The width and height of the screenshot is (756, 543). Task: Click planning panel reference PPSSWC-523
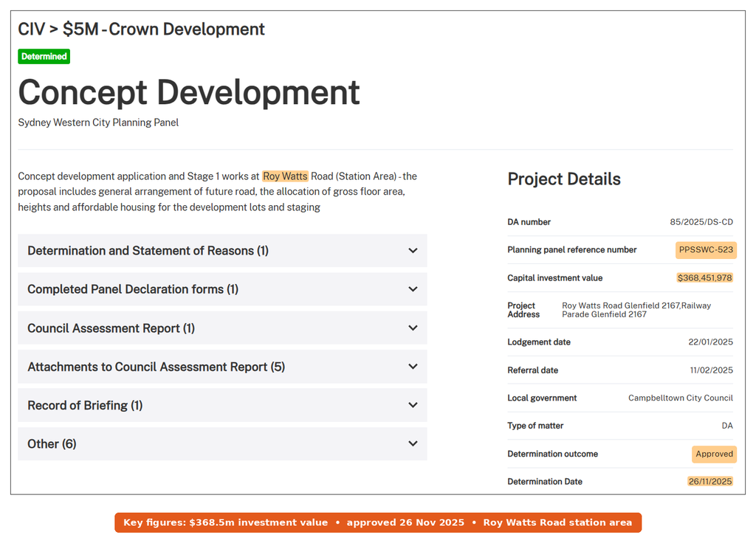tap(706, 249)
